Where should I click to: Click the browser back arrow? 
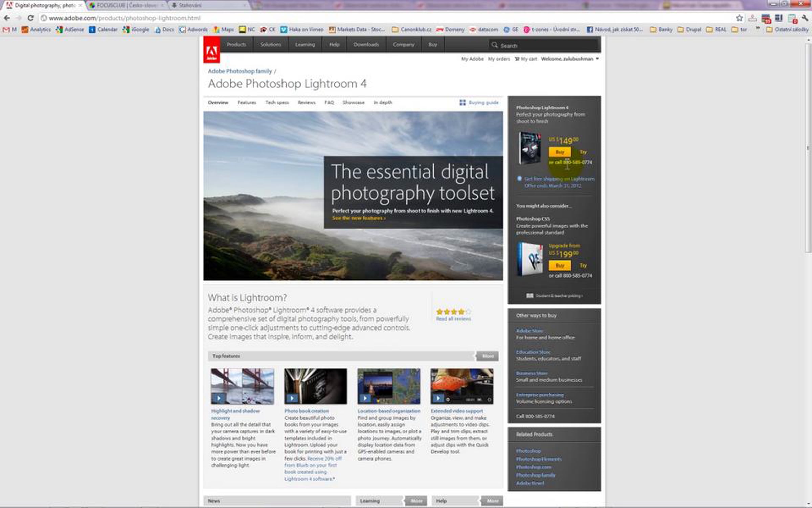7,18
